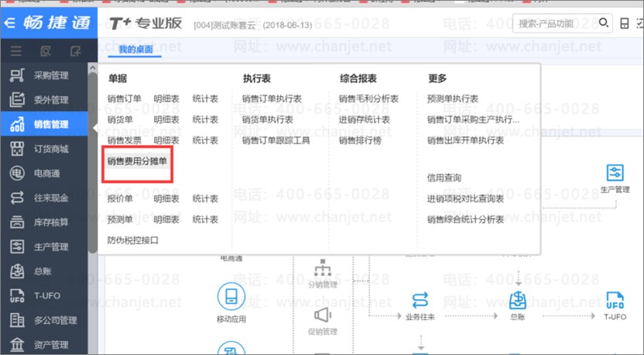Open 销售综合统计分析表
The height and width of the screenshot is (355, 644).
(x=465, y=219)
